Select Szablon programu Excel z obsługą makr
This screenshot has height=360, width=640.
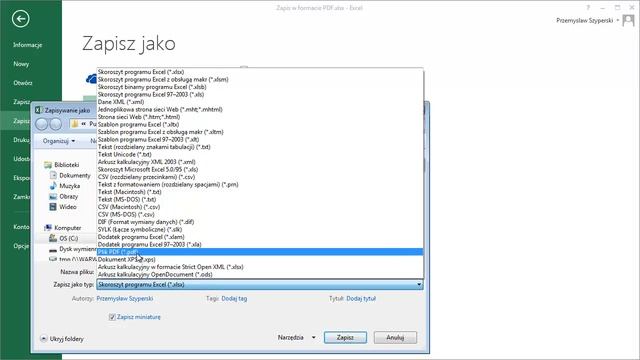tap(260, 132)
